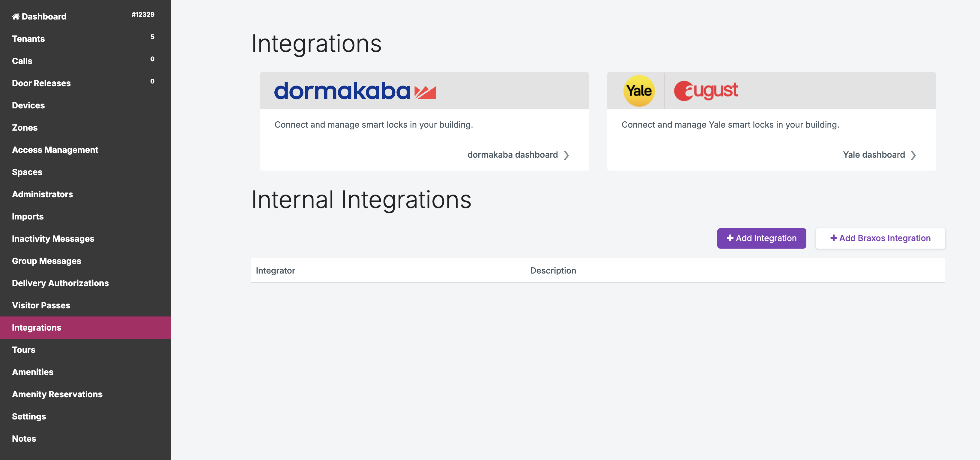This screenshot has height=460, width=980.
Task: Click the Dashboard home icon
Action: click(16, 17)
